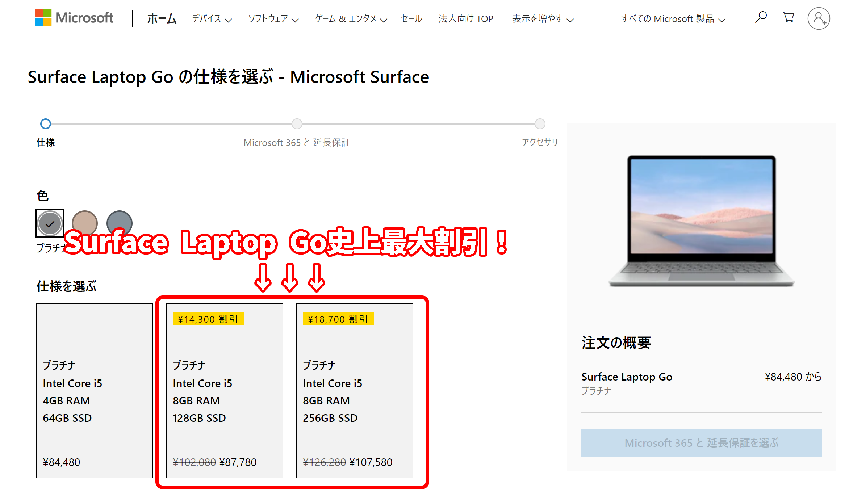The width and height of the screenshot is (849, 504).
Task: Open the shopping cart icon
Action: [789, 17]
